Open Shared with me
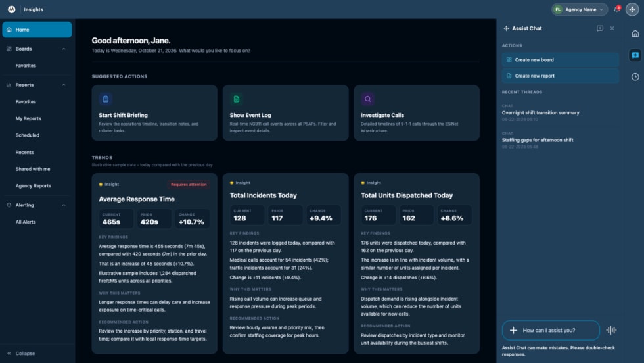Image resolution: width=644 pixels, height=363 pixels. (33, 169)
